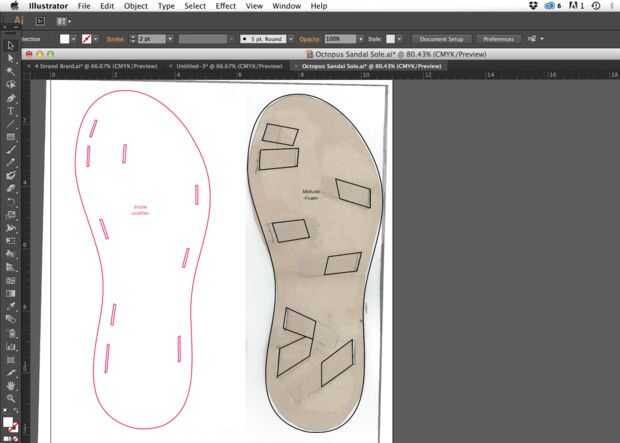Image resolution: width=620 pixels, height=443 pixels.
Task: Open the Arrange Documents icon
Action: click(x=61, y=21)
